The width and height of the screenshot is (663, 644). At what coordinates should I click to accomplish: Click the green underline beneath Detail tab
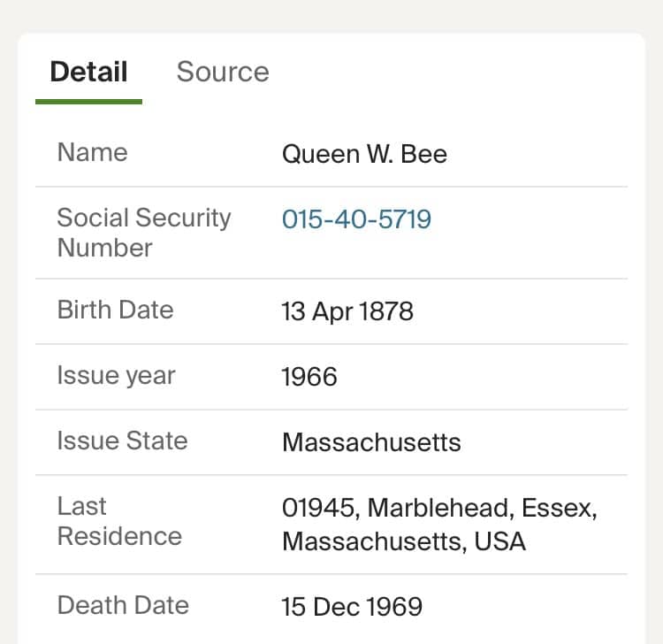[x=88, y=102]
